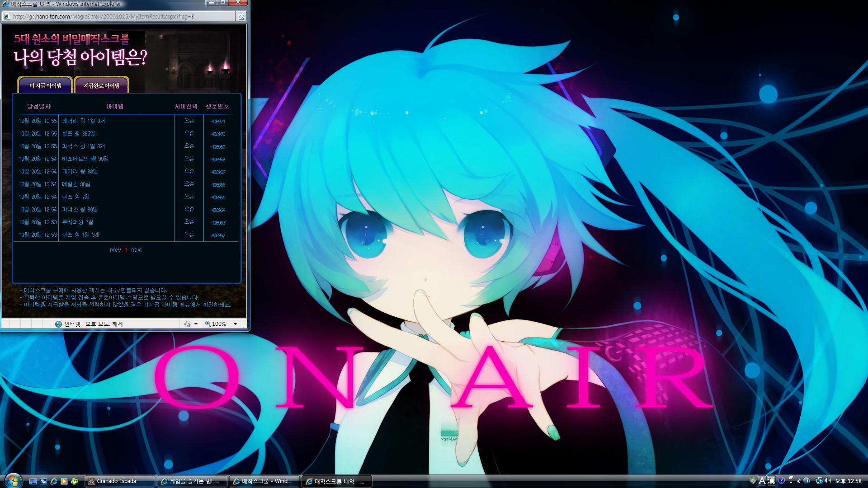Click 오슈 server in 406964 row
This screenshot has height=488, width=868.
click(x=189, y=209)
